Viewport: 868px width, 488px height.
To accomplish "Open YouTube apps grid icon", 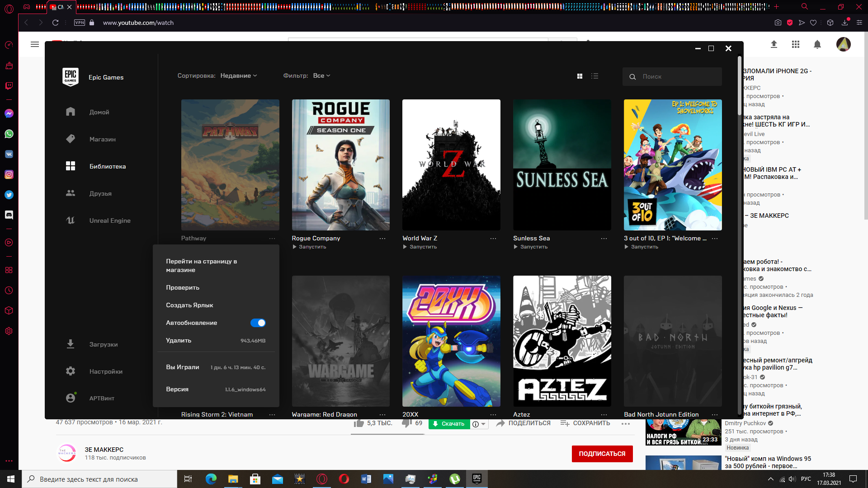I will point(796,44).
